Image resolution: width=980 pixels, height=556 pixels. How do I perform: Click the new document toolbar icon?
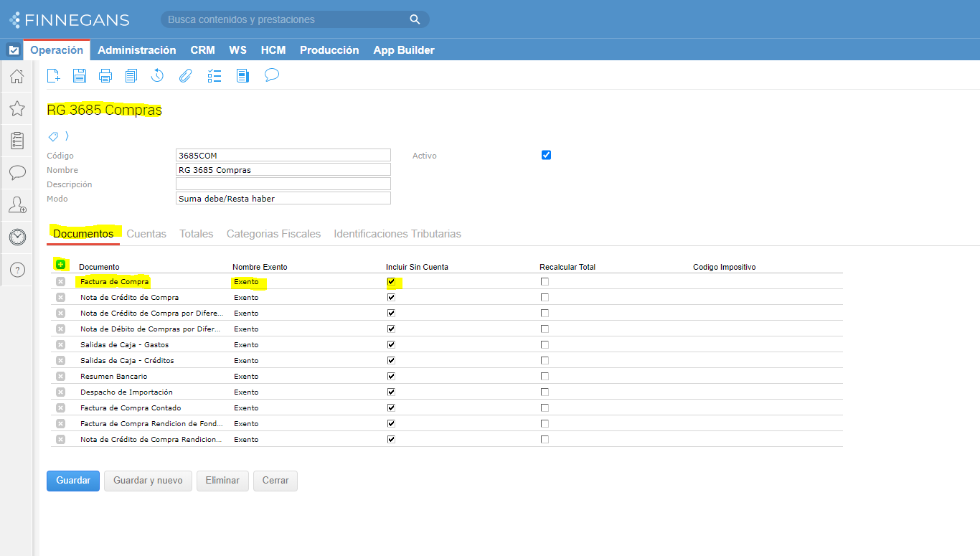(x=53, y=75)
